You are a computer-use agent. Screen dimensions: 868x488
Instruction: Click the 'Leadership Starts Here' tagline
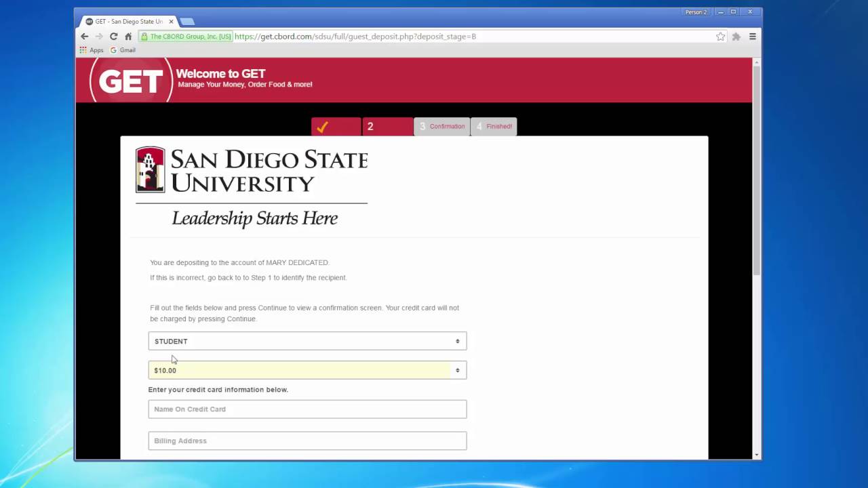coord(254,218)
